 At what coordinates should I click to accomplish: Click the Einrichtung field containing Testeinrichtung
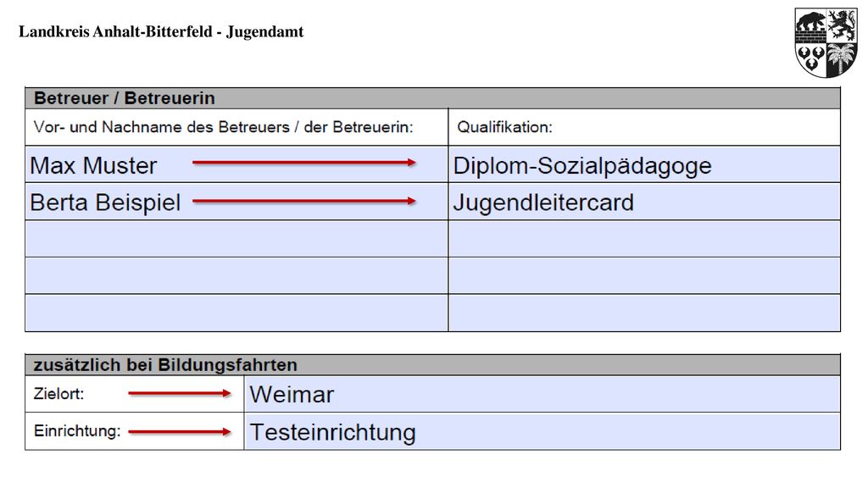coord(542,431)
